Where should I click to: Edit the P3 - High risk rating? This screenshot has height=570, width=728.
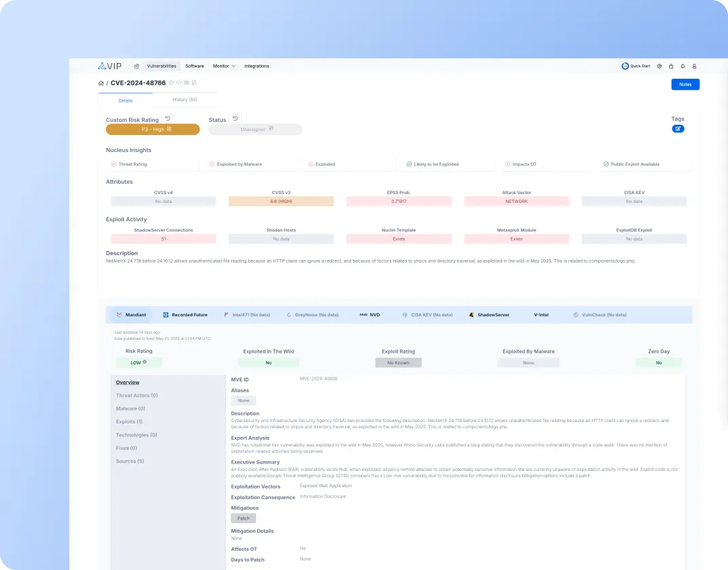tap(153, 130)
